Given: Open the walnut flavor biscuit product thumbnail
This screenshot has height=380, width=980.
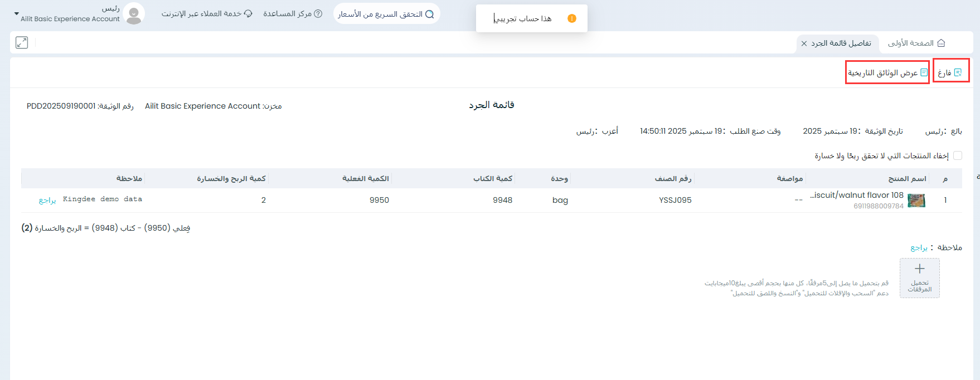Looking at the screenshot, I should (x=916, y=200).
